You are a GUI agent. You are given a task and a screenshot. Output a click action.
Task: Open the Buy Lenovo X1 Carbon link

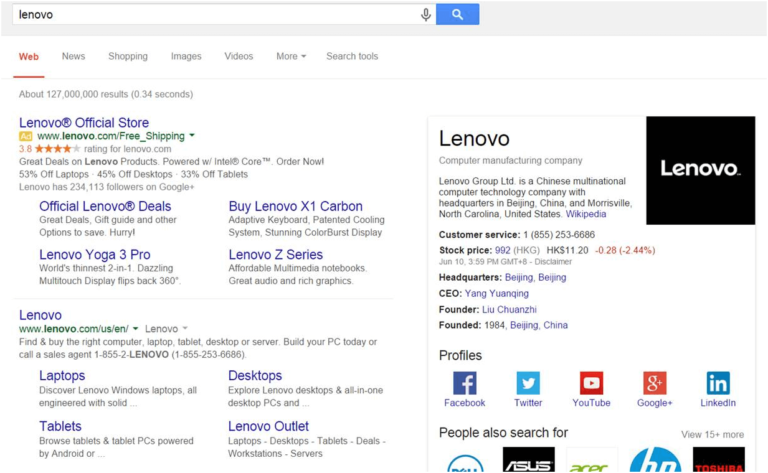(295, 206)
